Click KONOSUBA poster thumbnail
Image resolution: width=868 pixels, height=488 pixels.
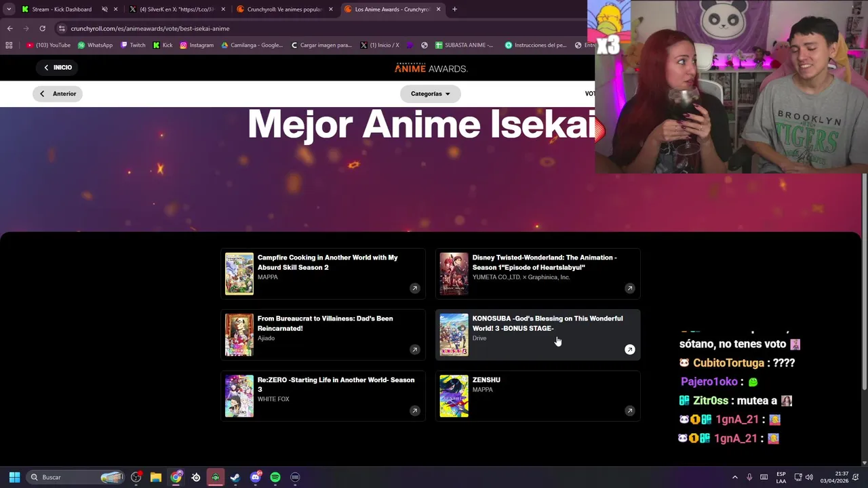pos(454,335)
